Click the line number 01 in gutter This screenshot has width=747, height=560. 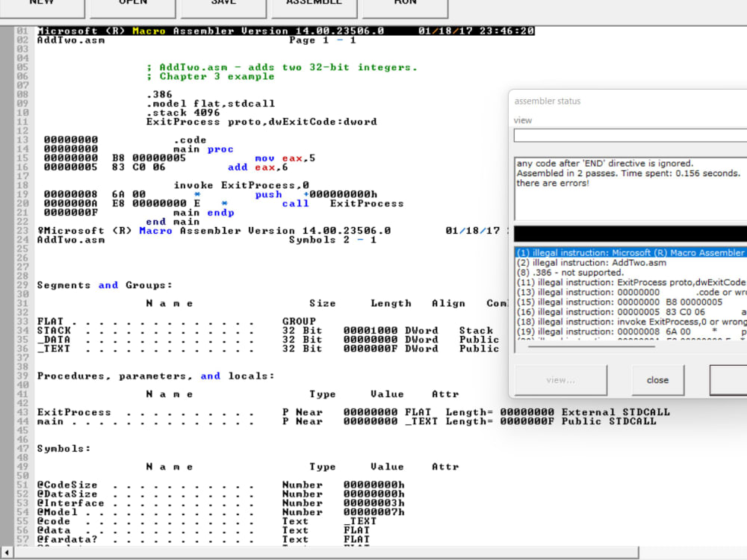click(x=22, y=31)
